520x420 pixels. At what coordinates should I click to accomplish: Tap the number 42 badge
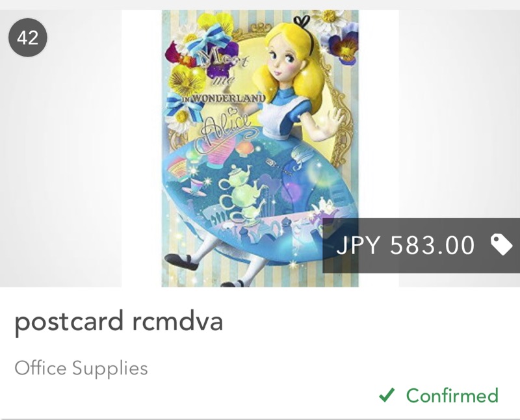tap(28, 38)
